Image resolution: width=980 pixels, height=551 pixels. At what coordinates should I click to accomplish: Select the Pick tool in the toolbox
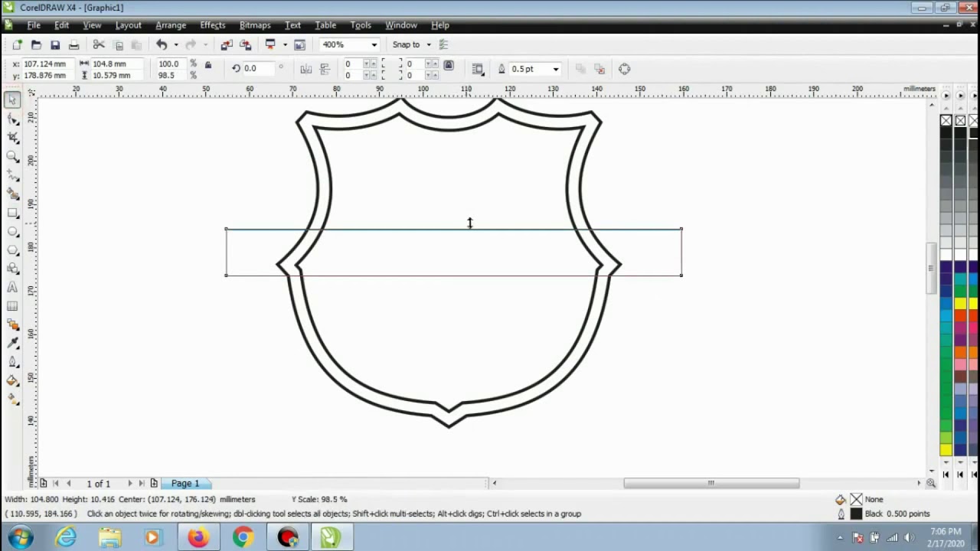point(12,99)
